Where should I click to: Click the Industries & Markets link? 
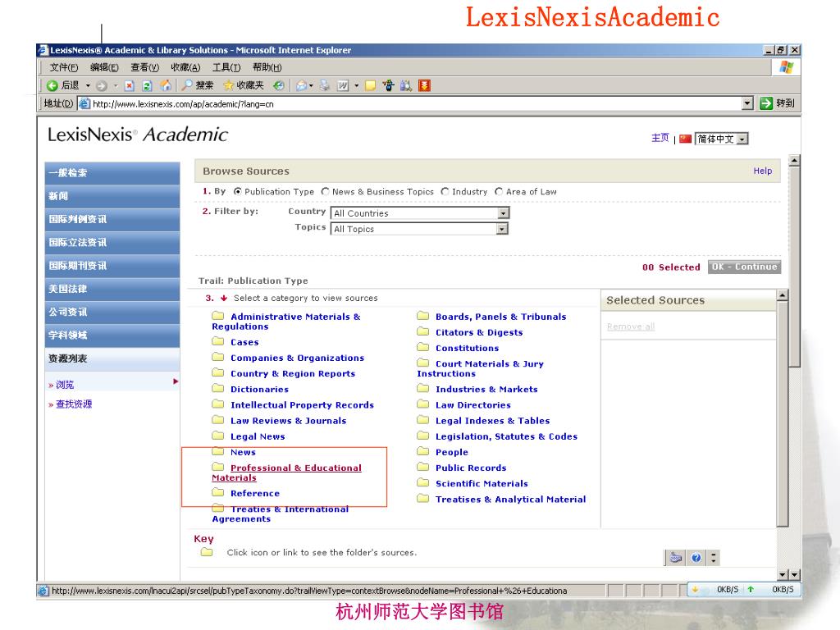pyautogui.click(x=486, y=389)
